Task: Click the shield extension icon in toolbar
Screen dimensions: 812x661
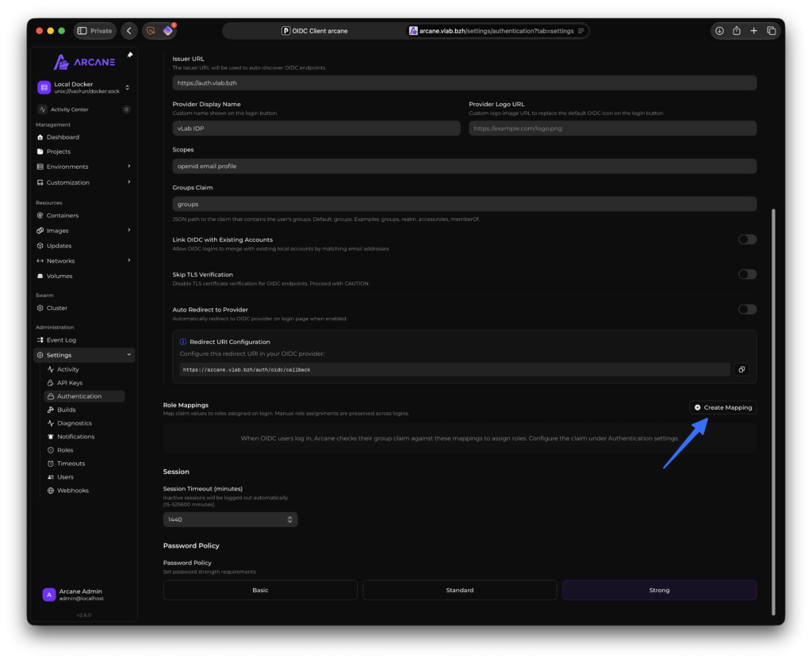Action: tap(151, 31)
